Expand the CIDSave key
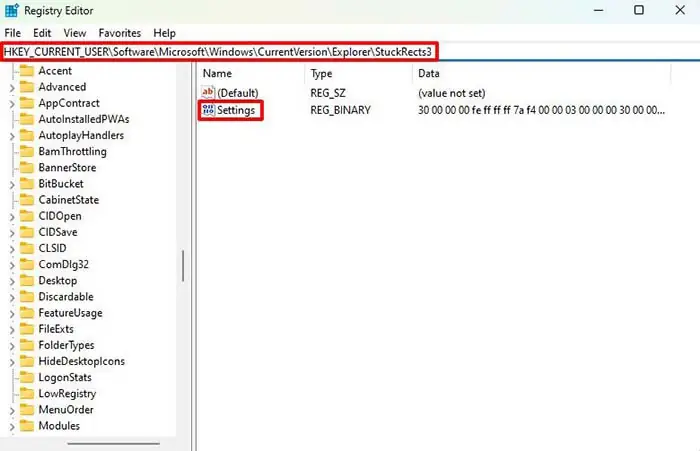The width and height of the screenshot is (700, 451). (12, 233)
